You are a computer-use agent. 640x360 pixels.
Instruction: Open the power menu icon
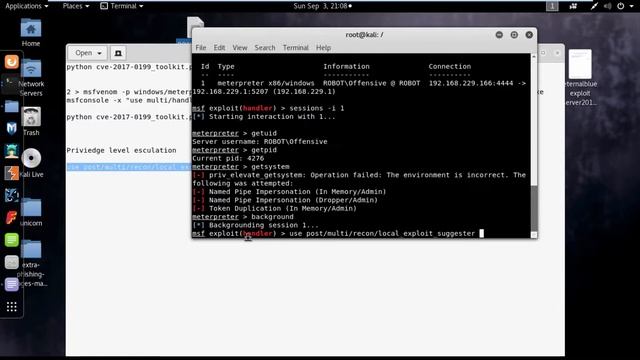pyautogui.click(x=620, y=6)
